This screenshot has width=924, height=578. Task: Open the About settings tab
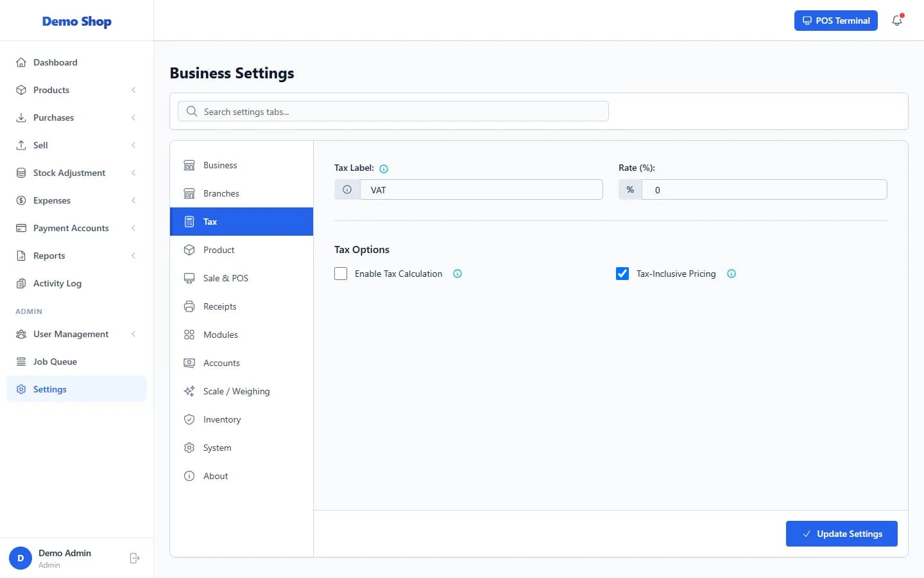[241, 476]
